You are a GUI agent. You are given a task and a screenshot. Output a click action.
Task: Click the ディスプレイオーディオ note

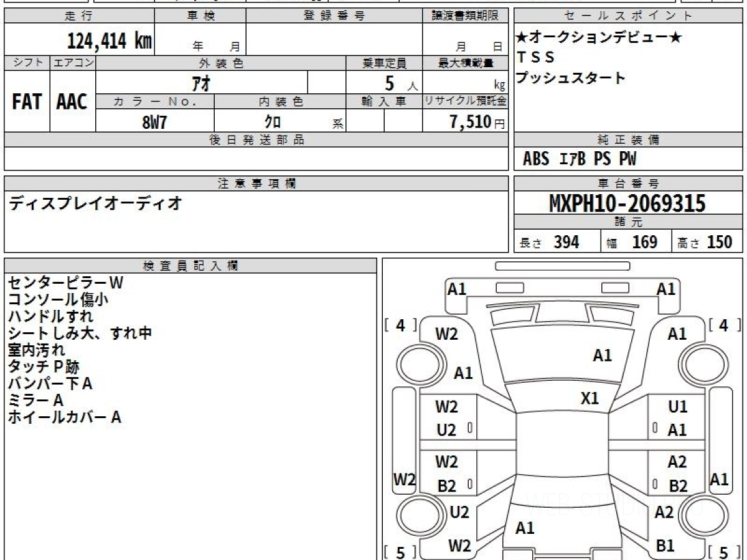95,202
